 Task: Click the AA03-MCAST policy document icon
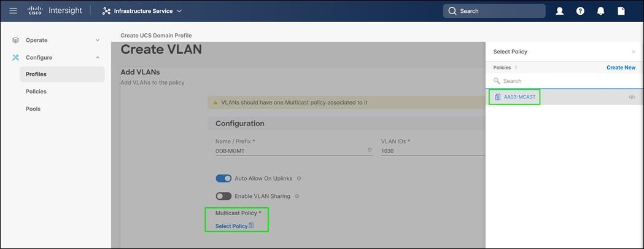(498, 97)
